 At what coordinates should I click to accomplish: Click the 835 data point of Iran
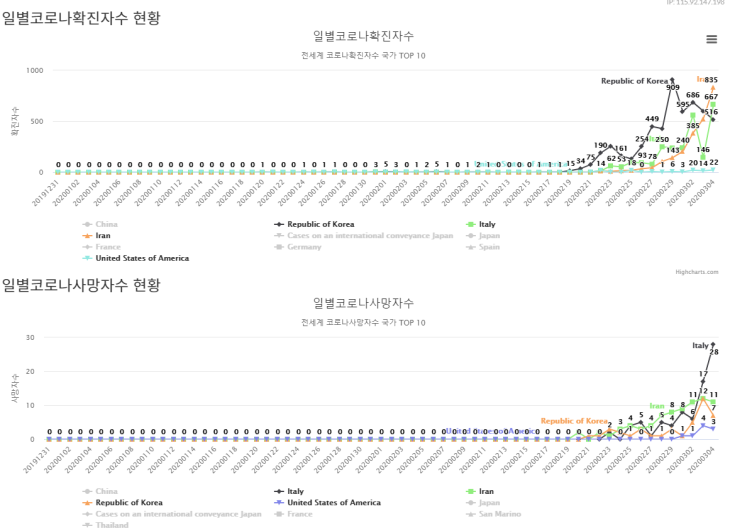713,88
